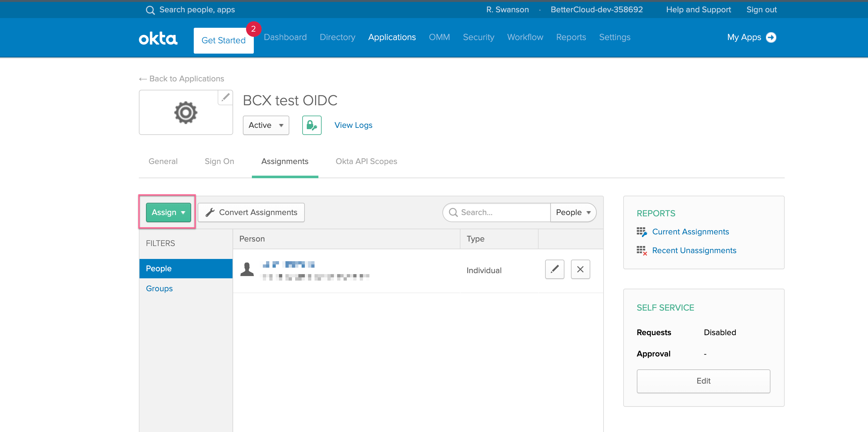
Task: Open the People filter dropdown beside search
Action: [x=573, y=212]
